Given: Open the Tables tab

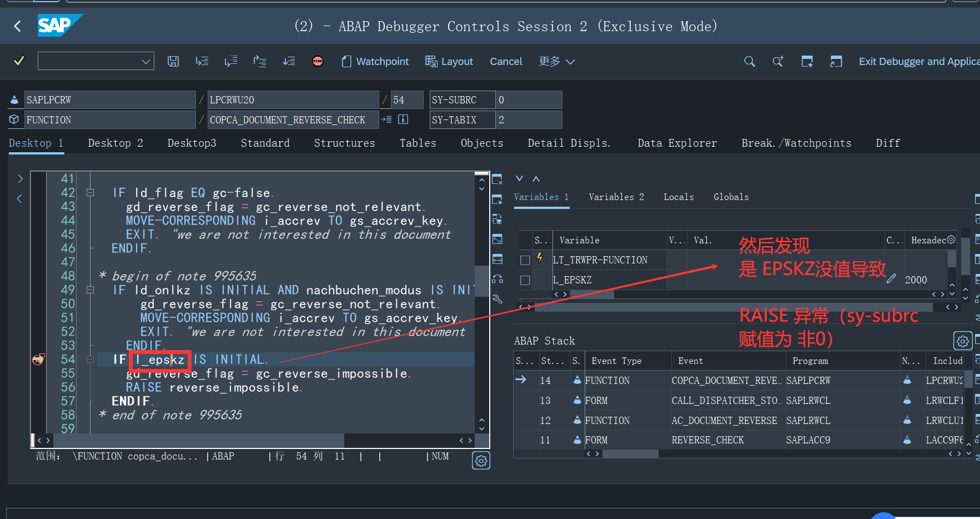Looking at the screenshot, I should click(418, 143).
